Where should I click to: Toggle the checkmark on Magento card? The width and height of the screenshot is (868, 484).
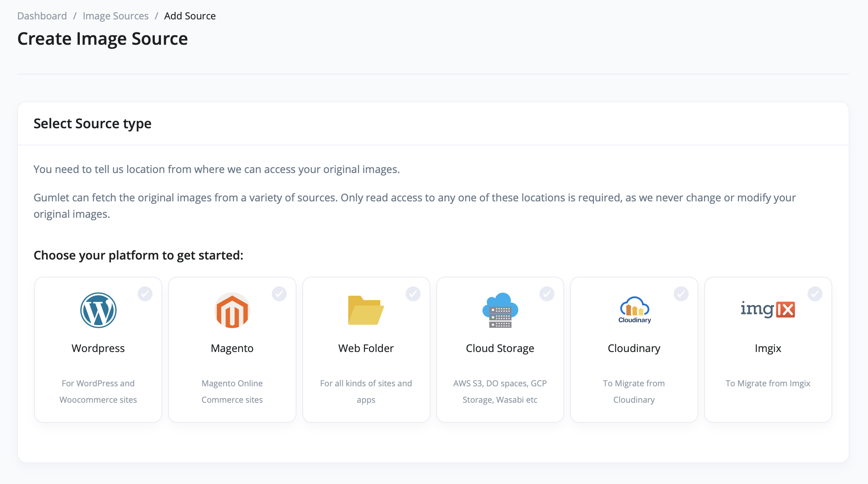(279, 294)
